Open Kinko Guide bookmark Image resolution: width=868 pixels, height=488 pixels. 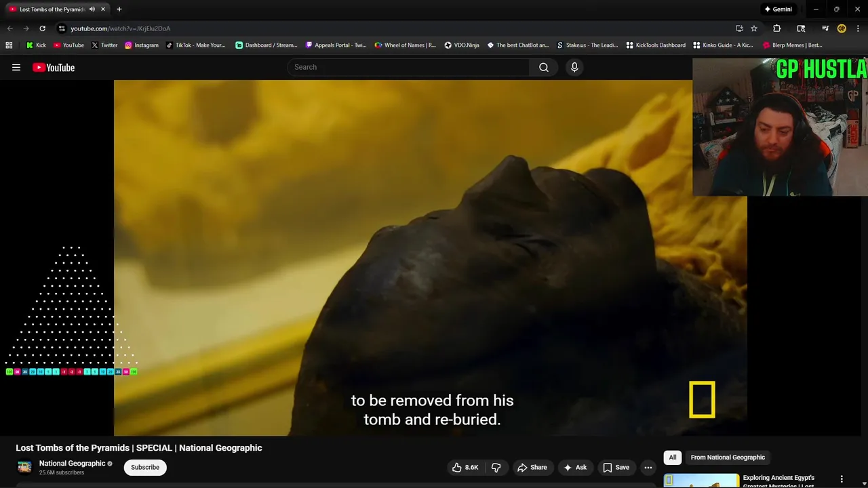point(723,45)
